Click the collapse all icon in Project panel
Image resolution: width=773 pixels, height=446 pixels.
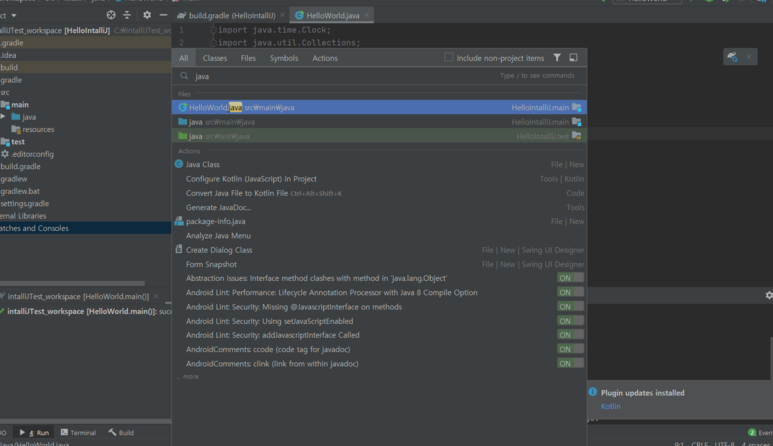127,15
